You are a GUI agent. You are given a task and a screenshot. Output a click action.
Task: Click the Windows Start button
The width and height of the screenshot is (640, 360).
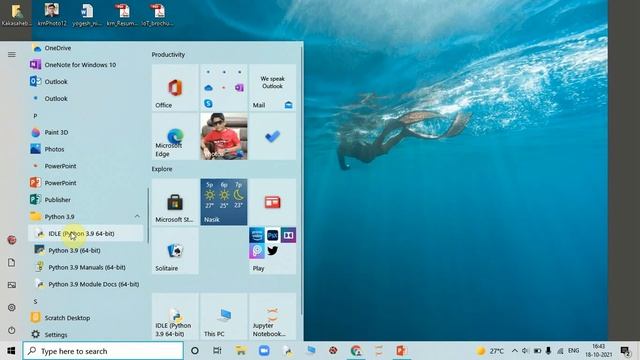coord(11,351)
